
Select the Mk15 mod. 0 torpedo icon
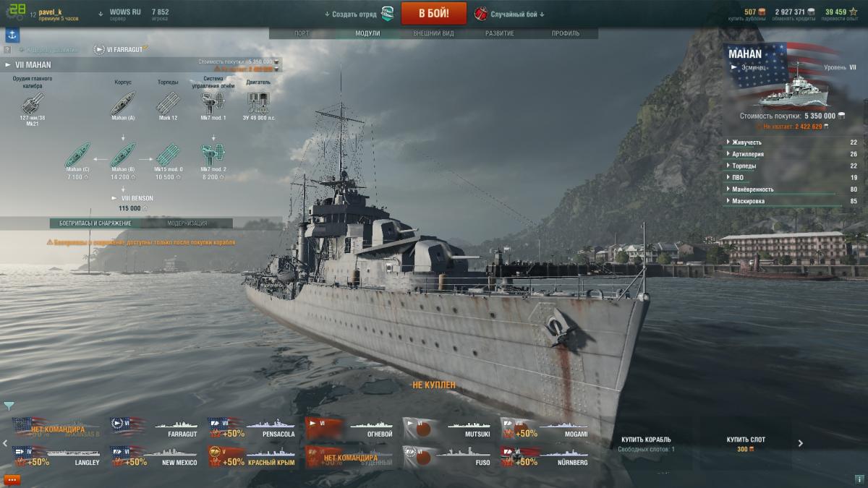[169, 154]
